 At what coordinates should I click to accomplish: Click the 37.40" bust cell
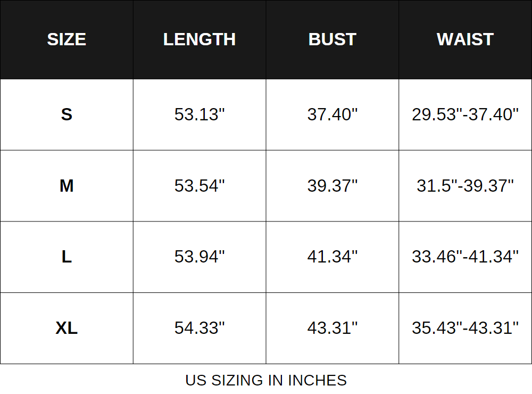click(332, 114)
